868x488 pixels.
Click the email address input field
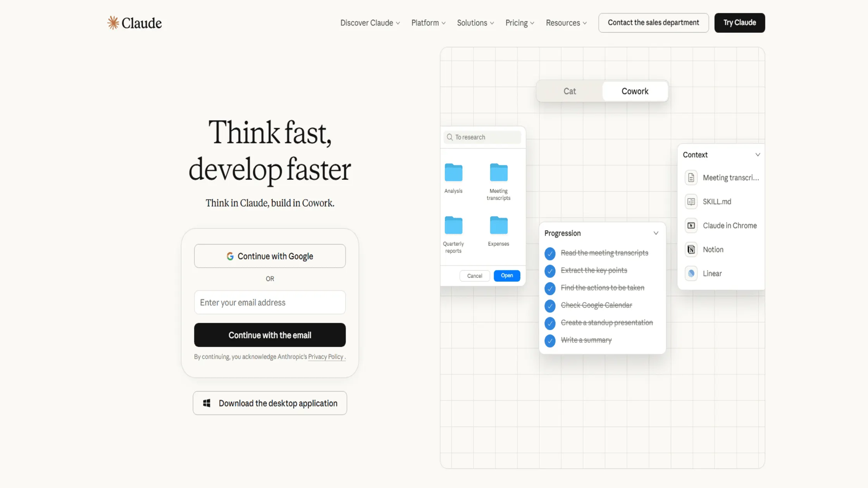coord(270,302)
